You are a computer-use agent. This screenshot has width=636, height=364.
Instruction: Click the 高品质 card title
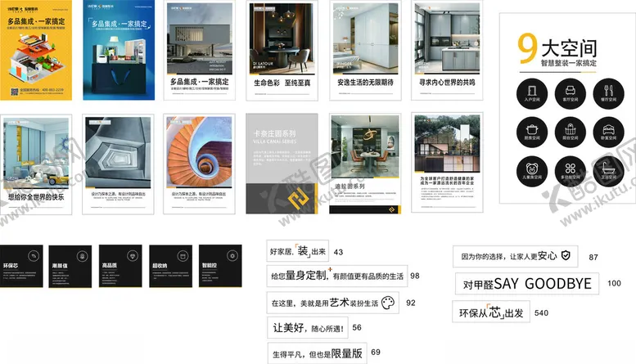(110, 265)
